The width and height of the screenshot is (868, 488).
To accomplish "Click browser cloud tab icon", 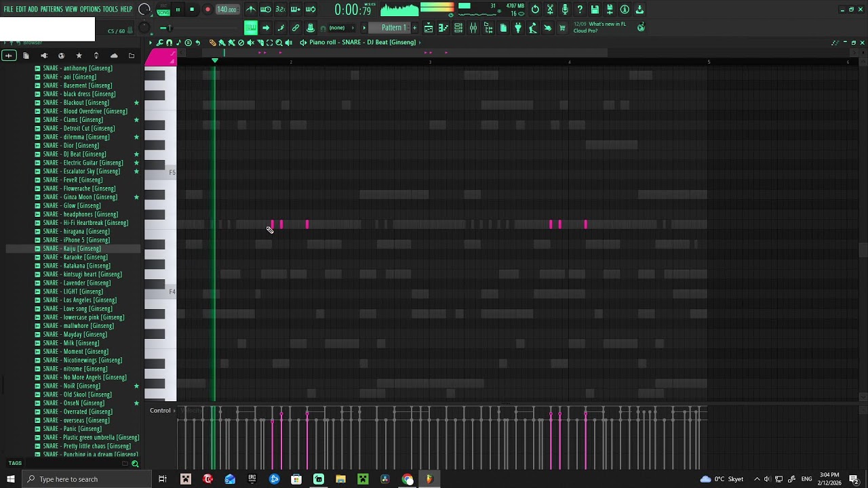I will [114, 56].
